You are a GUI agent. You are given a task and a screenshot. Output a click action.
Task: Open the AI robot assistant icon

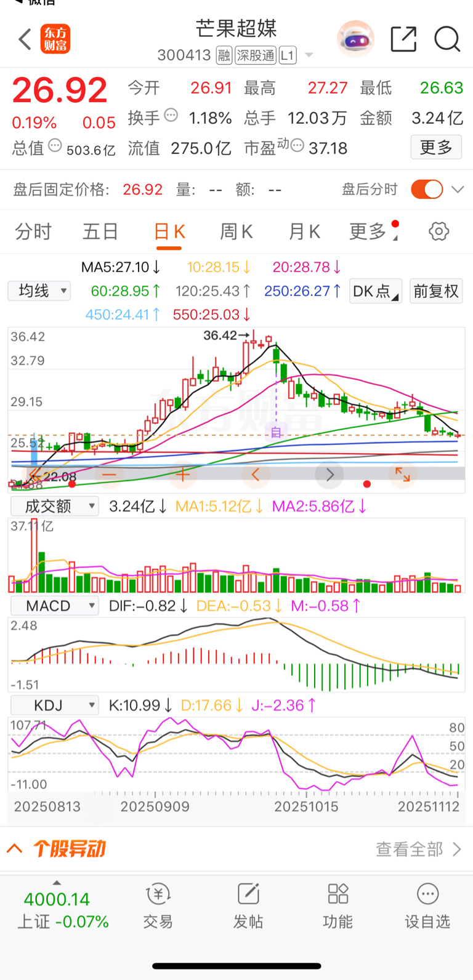click(x=355, y=39)
